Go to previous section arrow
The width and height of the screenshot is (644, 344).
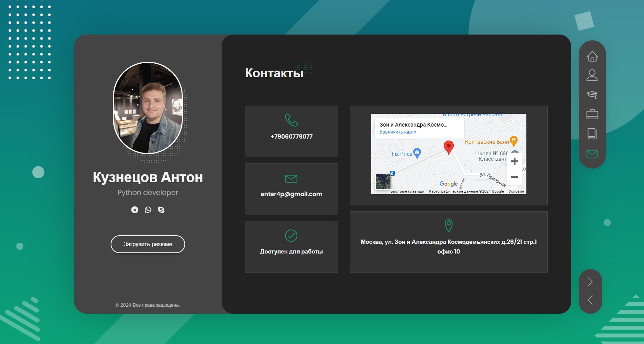point(590,300)
